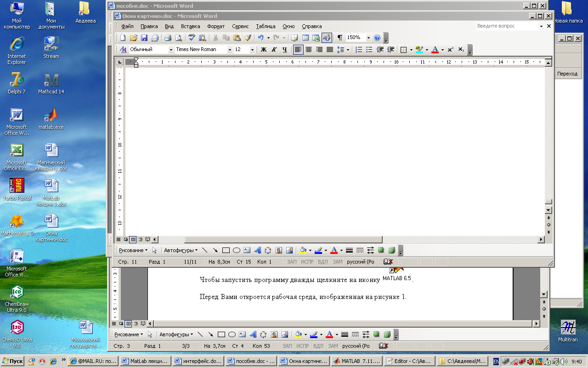This screenshot has width=588, height=368.
Task: Select the Rectangle tool in Окна картинки drawing toolbar
Action: tap(226, 250)
